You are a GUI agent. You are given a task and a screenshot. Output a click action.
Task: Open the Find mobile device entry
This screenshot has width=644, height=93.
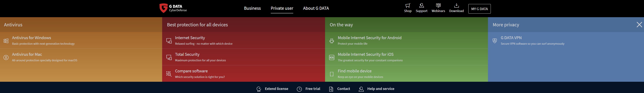click(x=406, y=74)
